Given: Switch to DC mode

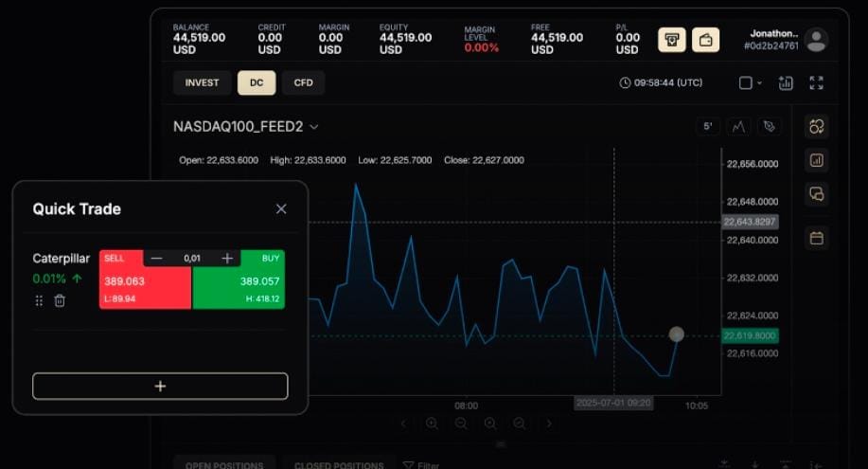Looking at the screenshot, I should pyautogui.click(x=257, y=83).
